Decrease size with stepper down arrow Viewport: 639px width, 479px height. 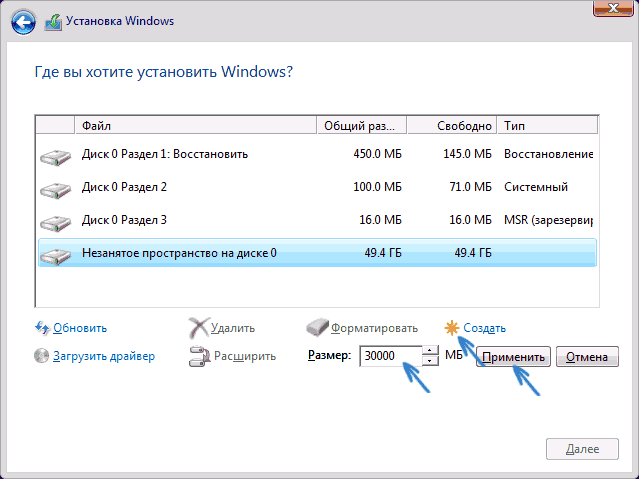[430, 361]
